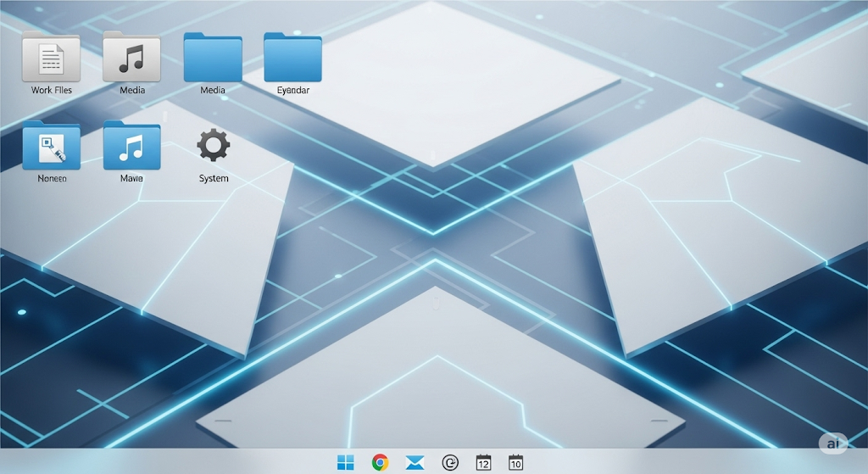Open the plain blue Media folder
868x474 pixels.
pos(213,57)
